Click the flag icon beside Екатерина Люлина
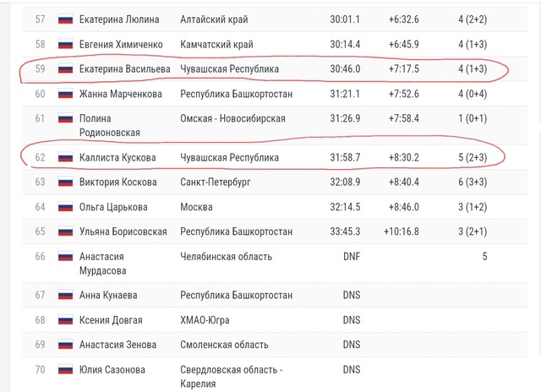This screenshot has width=541, height=392. [x=65, y=19]
